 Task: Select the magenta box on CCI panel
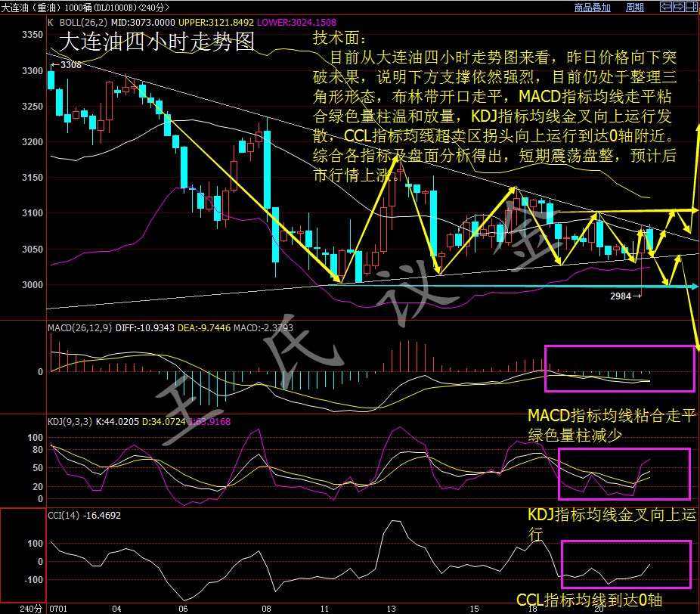(626, 564)
